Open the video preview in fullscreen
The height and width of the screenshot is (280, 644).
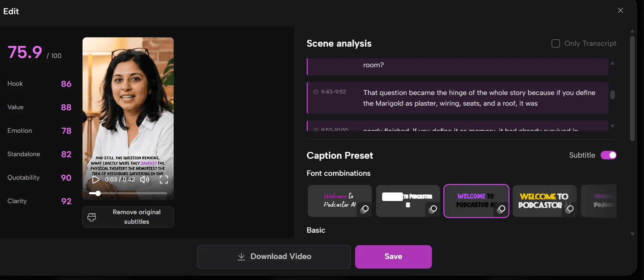click(x=164, y=179)
